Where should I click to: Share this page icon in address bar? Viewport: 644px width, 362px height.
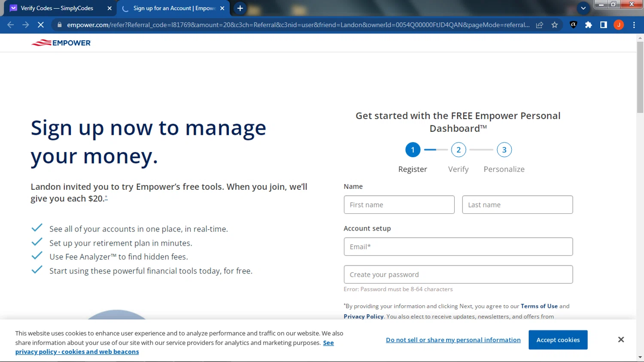point(540,25)
